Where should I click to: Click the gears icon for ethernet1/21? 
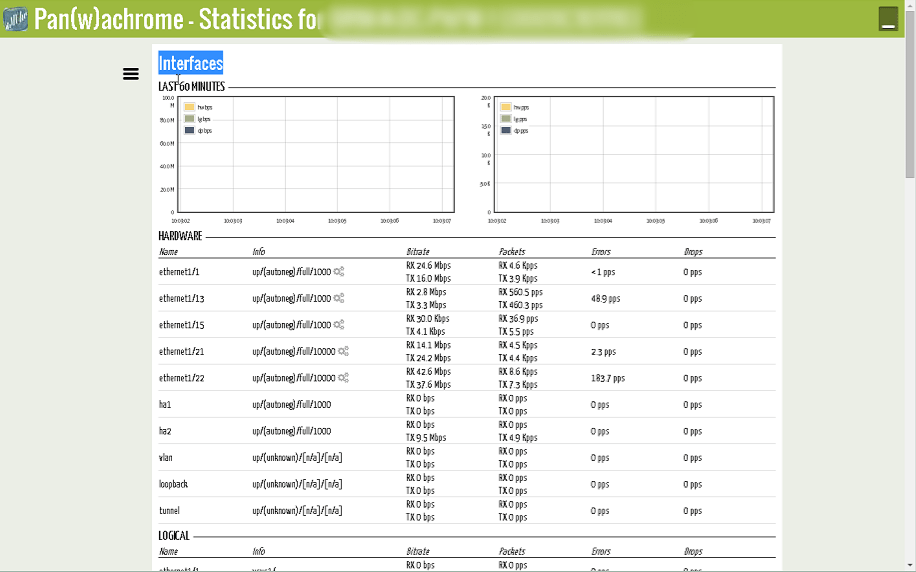[x=343, y=351]
